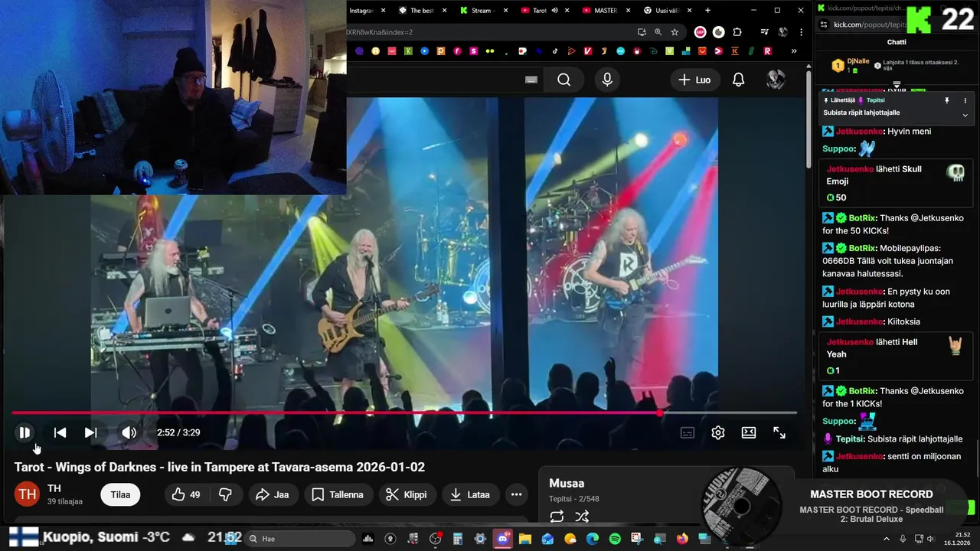Open a new browser tab

[707, 11]
